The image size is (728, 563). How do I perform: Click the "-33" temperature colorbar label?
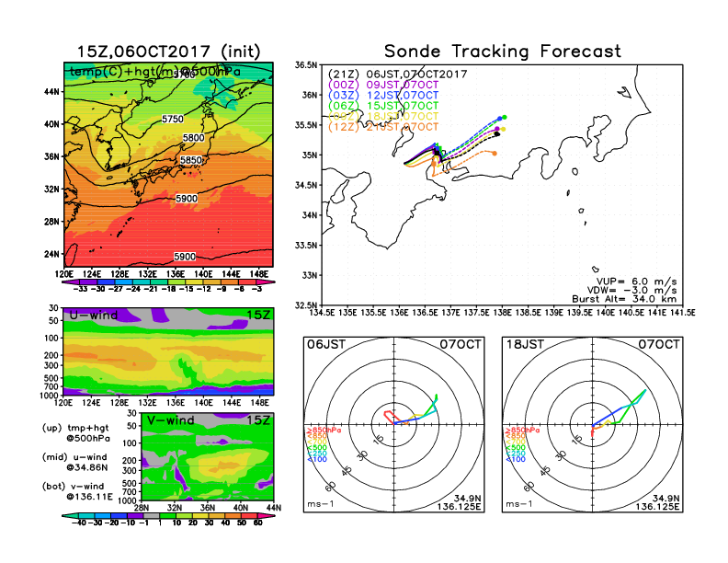[80, 289]
